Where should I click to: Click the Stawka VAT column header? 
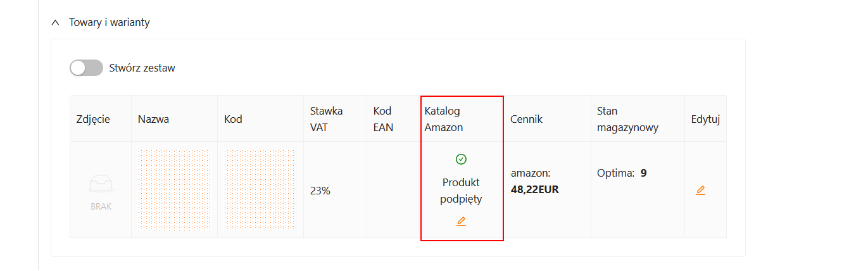pos(326,119)
